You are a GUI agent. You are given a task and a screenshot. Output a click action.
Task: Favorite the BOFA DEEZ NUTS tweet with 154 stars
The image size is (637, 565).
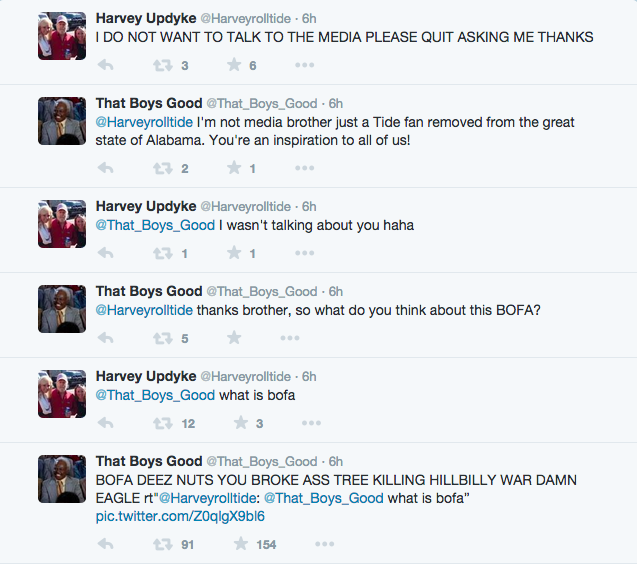[x=241, y=544]
